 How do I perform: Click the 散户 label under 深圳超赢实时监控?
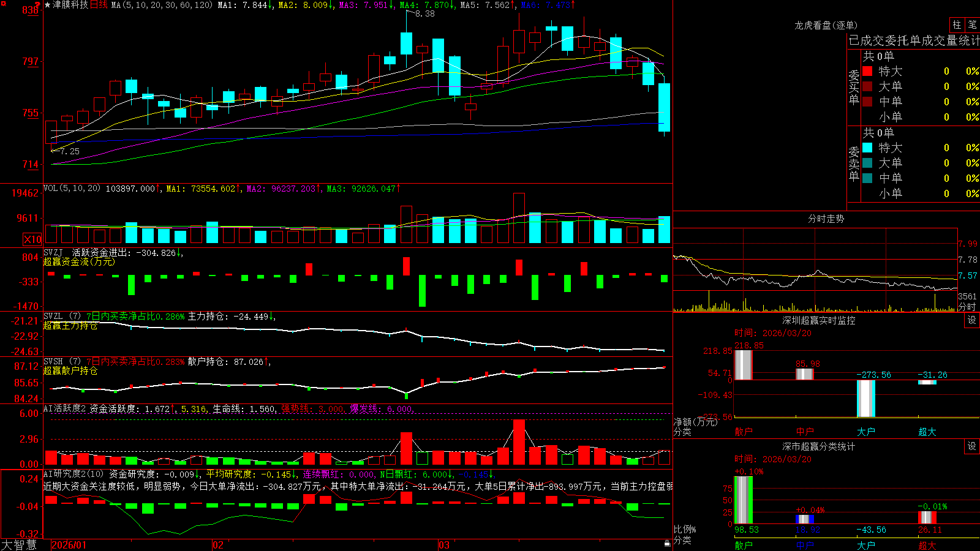tap(743, 432)
